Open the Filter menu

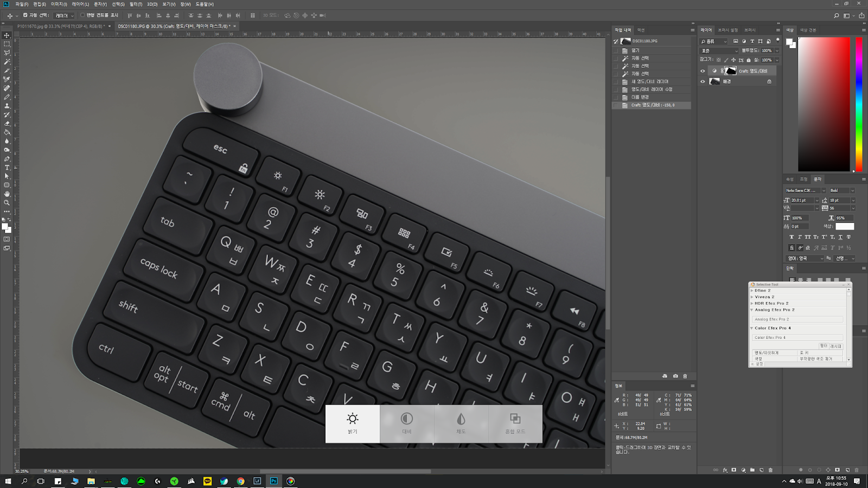136,4
